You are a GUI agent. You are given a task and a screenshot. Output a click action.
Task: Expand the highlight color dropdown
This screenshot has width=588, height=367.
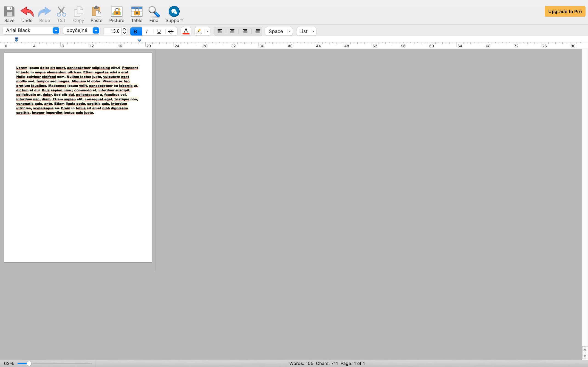coord(207,31)
